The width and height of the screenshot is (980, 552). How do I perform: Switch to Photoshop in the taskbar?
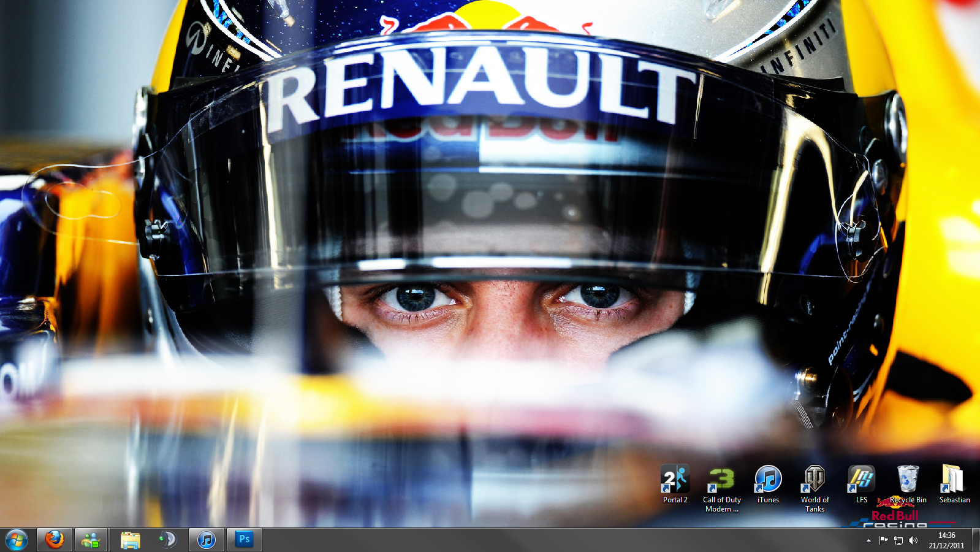pyautogui.click(x=245, y=540)
